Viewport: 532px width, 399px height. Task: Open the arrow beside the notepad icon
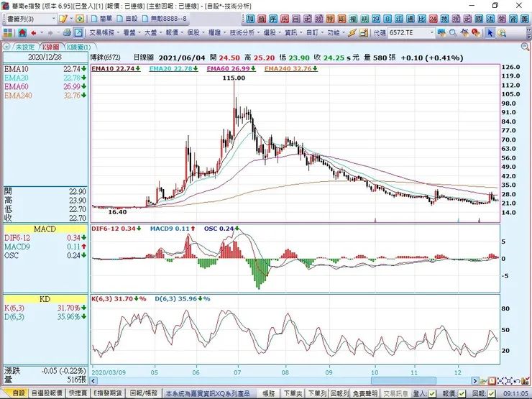(x=71, y=19)
